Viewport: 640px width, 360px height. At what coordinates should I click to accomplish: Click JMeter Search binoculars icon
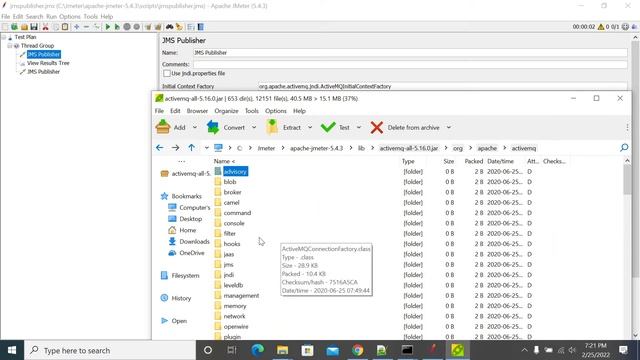coord(169,27)
